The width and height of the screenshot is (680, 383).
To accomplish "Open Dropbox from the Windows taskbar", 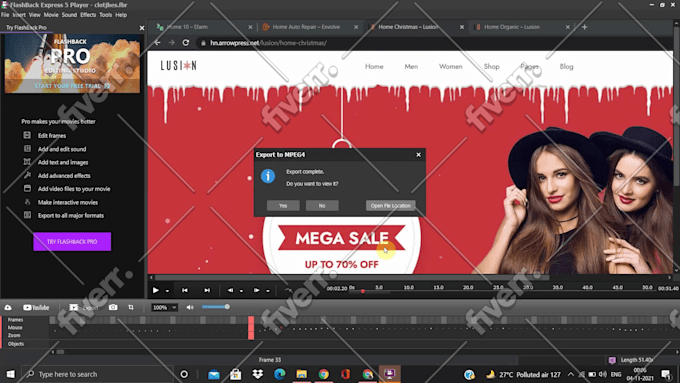I will 258,374.
